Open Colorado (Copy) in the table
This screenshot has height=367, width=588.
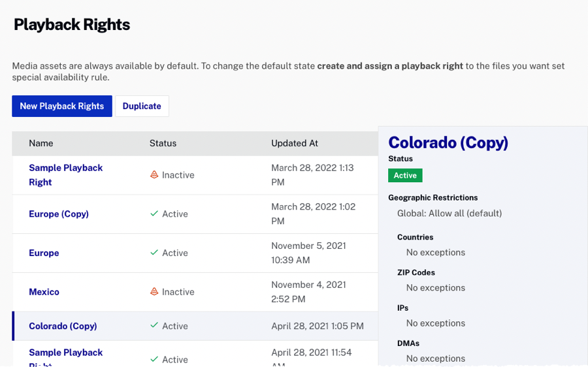[x=63, y=326]
